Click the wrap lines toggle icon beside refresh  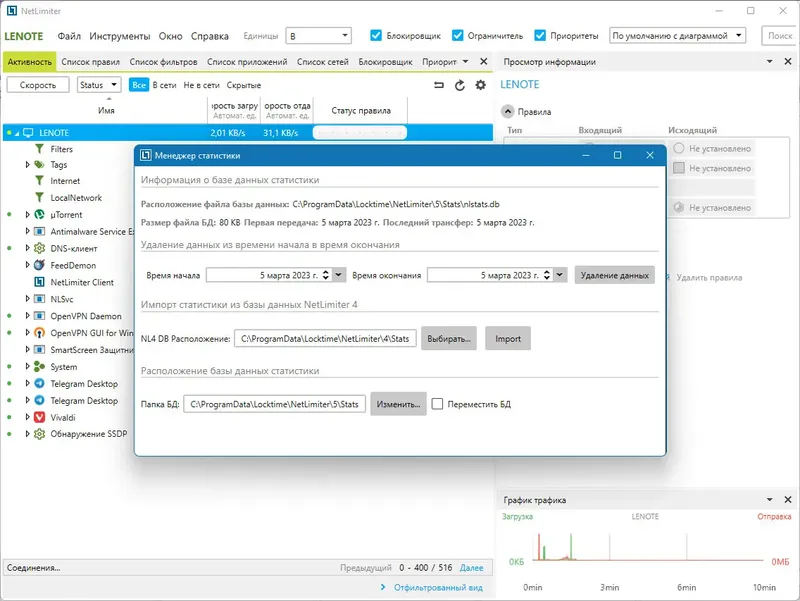click(439, 85)
